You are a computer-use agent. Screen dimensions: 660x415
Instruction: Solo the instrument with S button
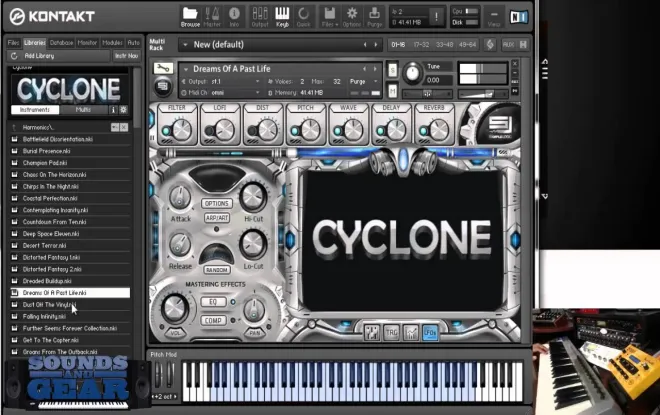click(x=392, y=69)
